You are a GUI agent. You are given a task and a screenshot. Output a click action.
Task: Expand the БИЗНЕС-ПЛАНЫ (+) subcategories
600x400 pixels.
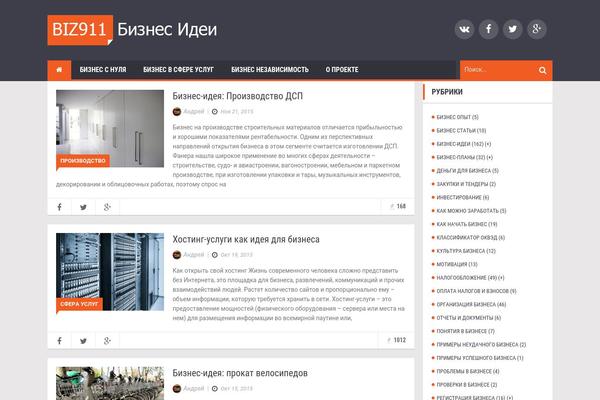pos(490,157)
